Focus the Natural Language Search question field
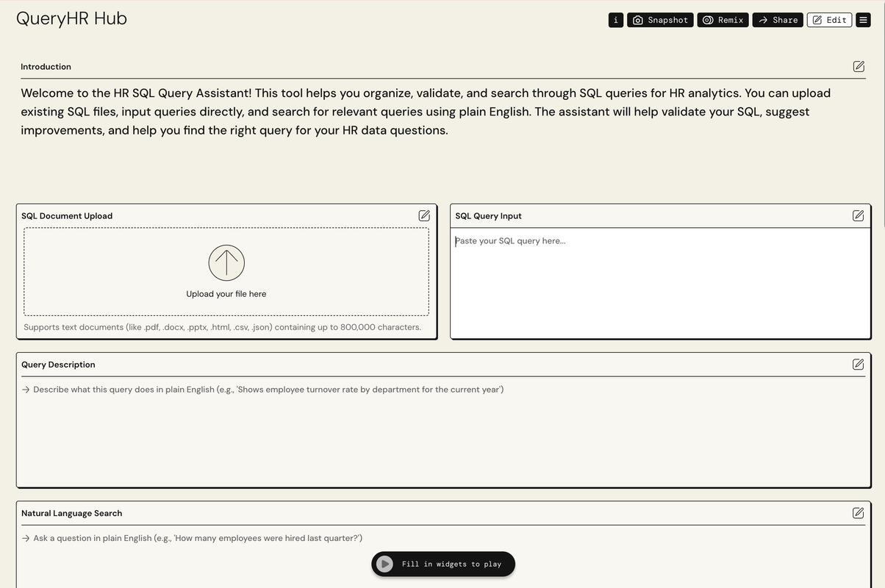 pyautogui.click(x=443, y=557)
